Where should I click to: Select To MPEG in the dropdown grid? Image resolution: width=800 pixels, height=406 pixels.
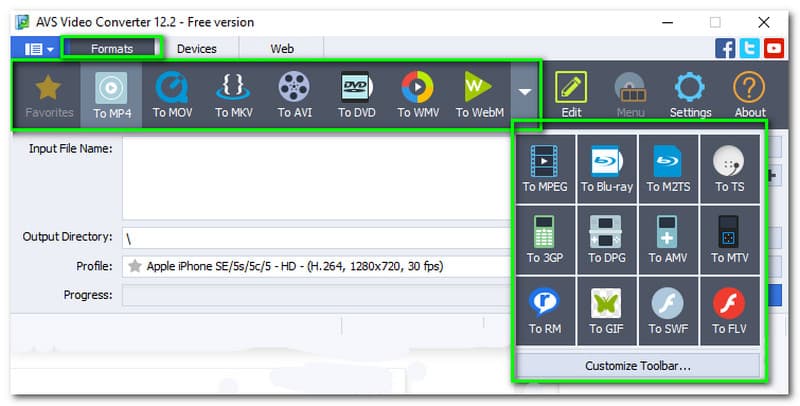pos(545,169)
